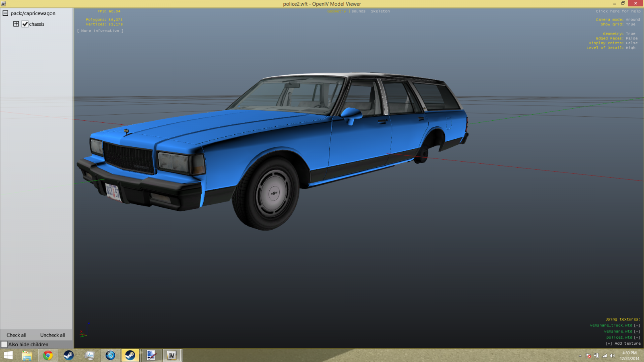Open the More information link

[x=100, y=31]
